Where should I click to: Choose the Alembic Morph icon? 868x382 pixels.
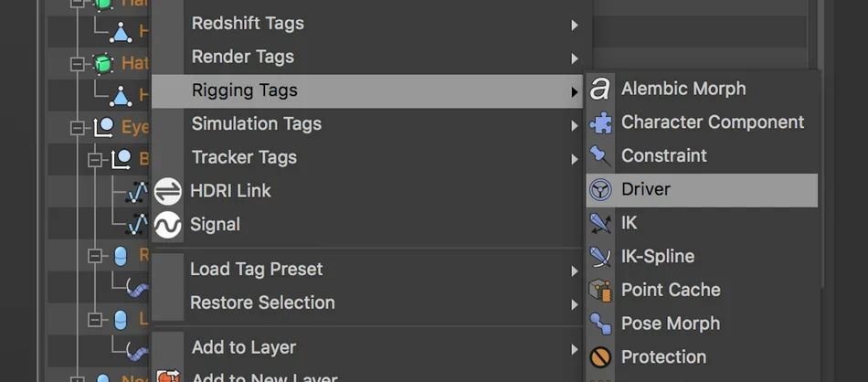600,89
